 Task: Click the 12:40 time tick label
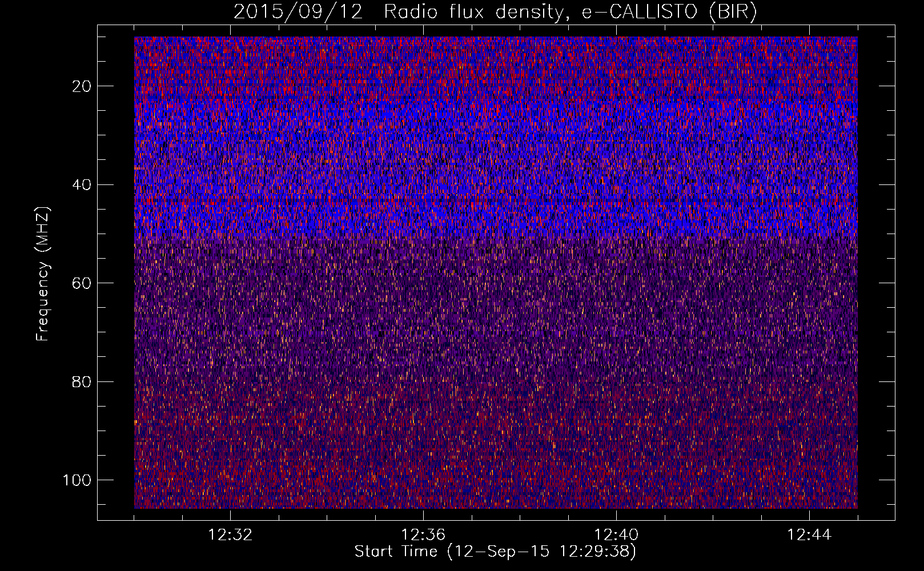pyautogui.click(x=616, y=535)
